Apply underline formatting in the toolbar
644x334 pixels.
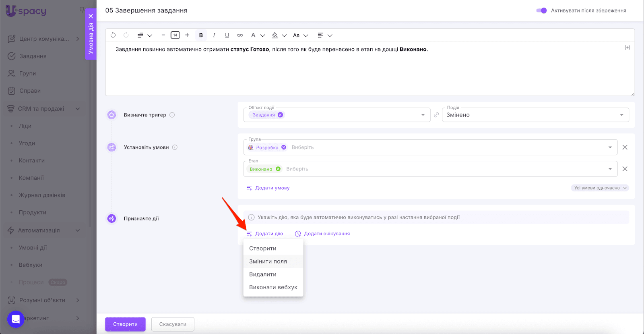point(227,35)
